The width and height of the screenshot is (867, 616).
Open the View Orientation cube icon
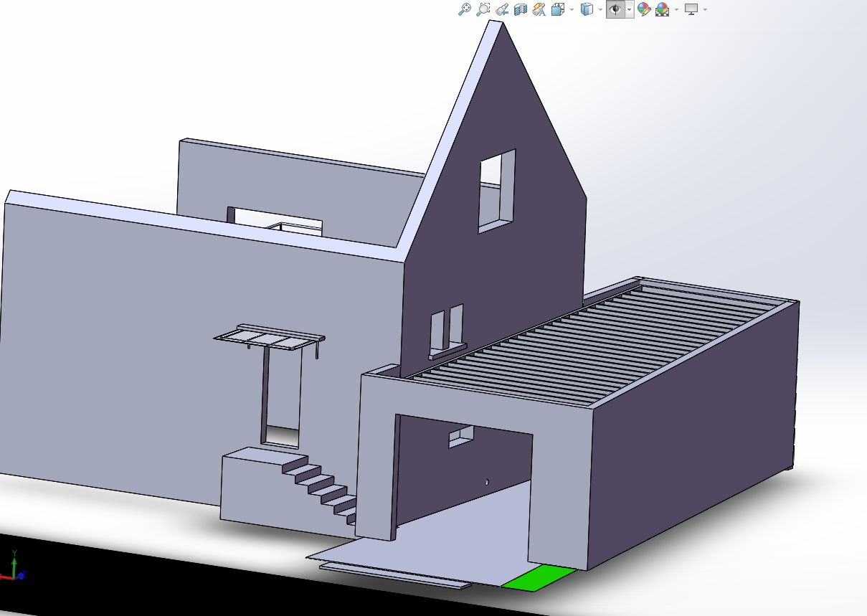point(558,9)
